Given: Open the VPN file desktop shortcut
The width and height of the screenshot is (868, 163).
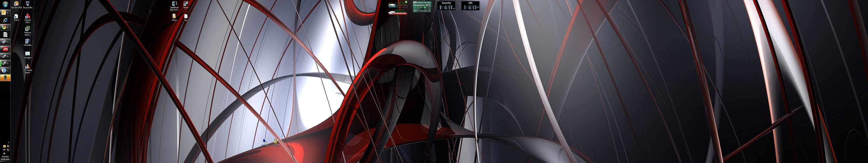Looking at the screenshot, I should 276,142.
